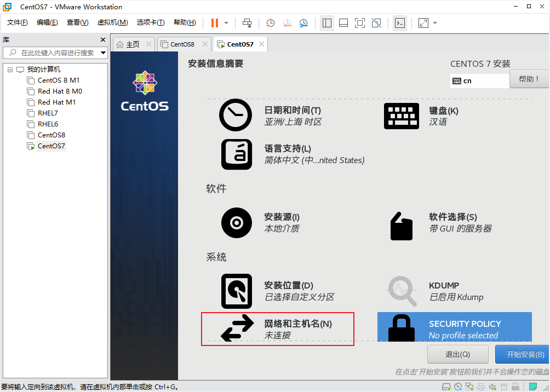Open 软件选择 package icon

tap(402, 226)
